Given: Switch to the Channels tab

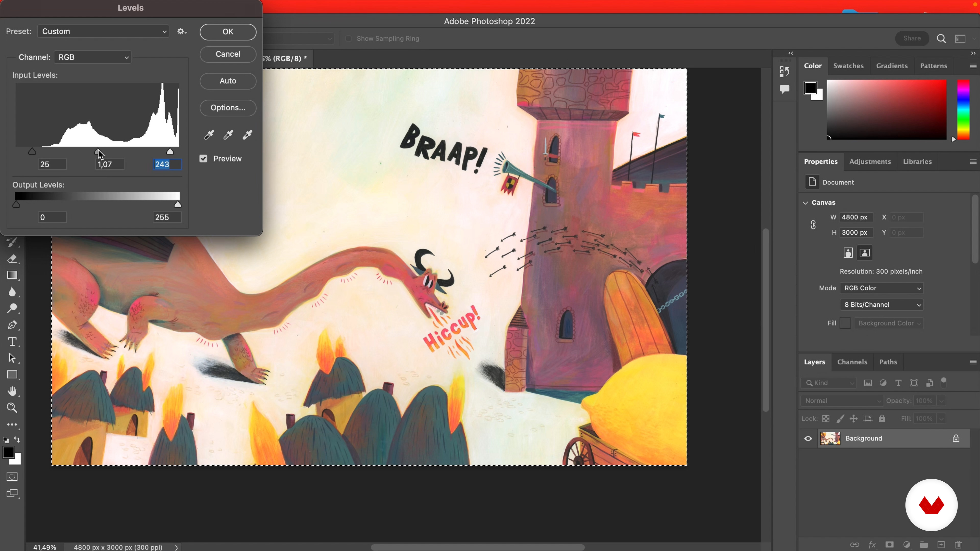Looking at the screenshot, I should click(x=852, y=362).
